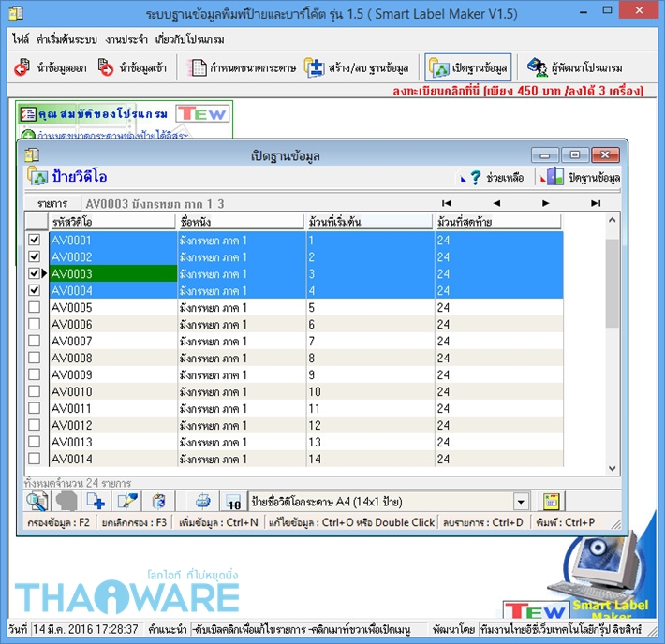Click the Thai IT Web Technology Group developer status text
Viewport: 665px width, 644px height.
click(562, 629)
